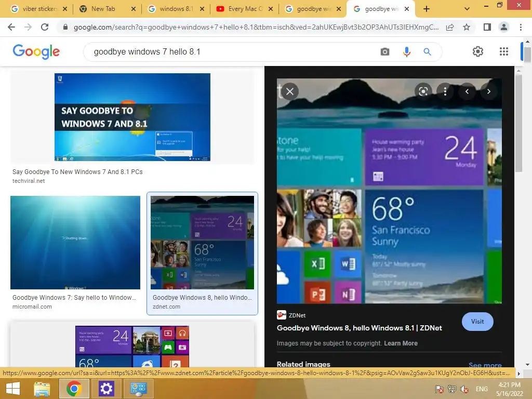Click See more related images
Image resolution: width=532 pixels, height=399 pixels.
pos(485,365)
